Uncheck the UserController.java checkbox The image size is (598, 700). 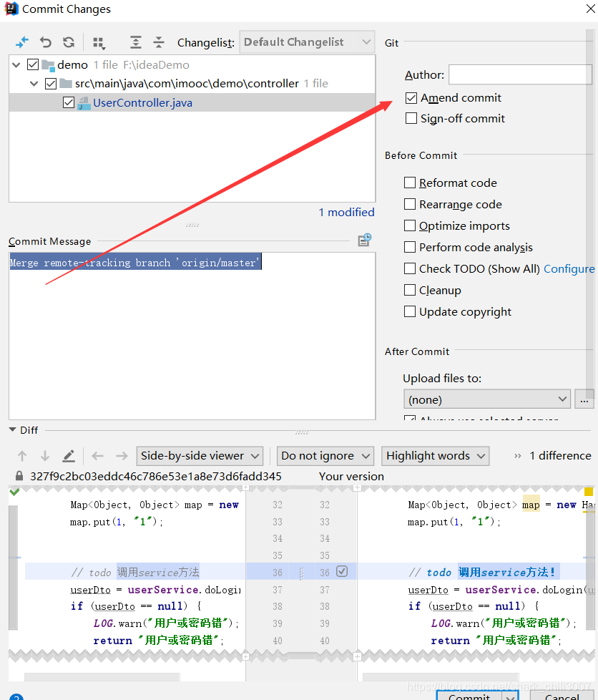click(69, 102)
